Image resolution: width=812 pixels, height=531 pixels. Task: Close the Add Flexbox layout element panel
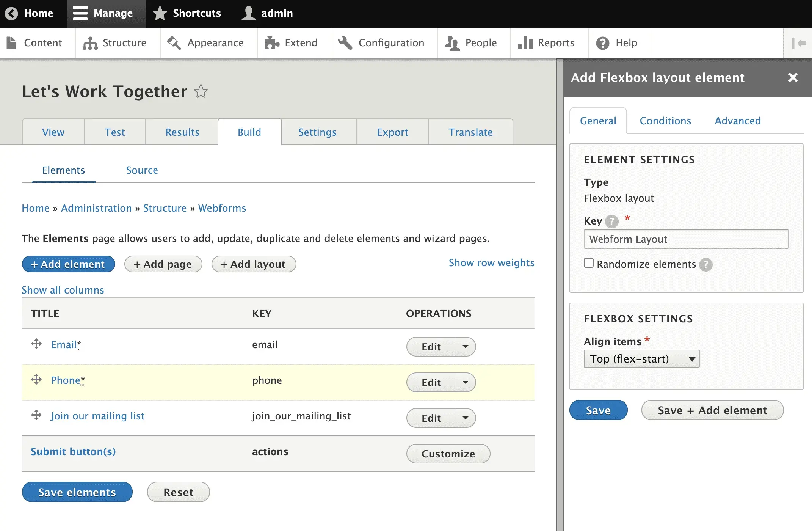click(x=793, y=78)
